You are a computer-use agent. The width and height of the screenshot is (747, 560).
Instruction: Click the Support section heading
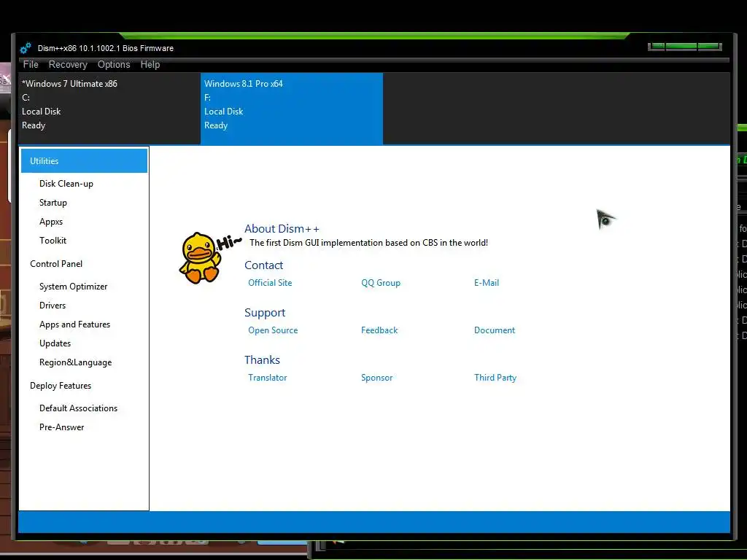265,313
